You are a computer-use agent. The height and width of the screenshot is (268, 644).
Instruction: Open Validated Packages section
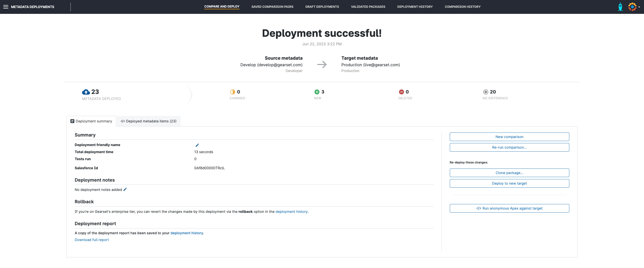[368, 7]
